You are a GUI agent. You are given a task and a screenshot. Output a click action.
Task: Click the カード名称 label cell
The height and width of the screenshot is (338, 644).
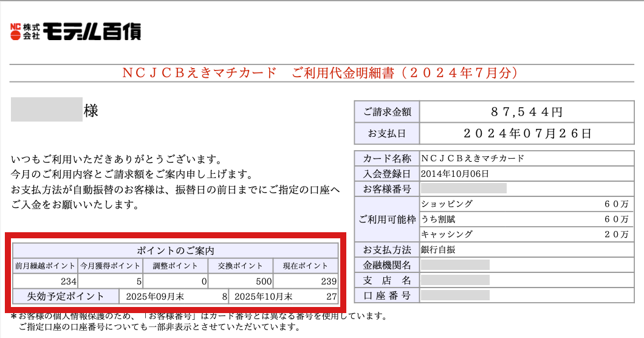tap(387, 158)
